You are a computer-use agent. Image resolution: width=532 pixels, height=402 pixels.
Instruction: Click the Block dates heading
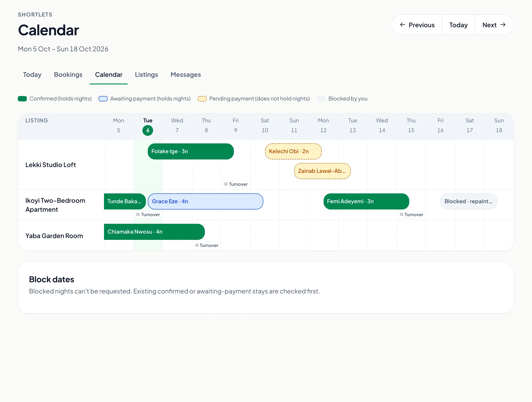click(x=52, y=279)
